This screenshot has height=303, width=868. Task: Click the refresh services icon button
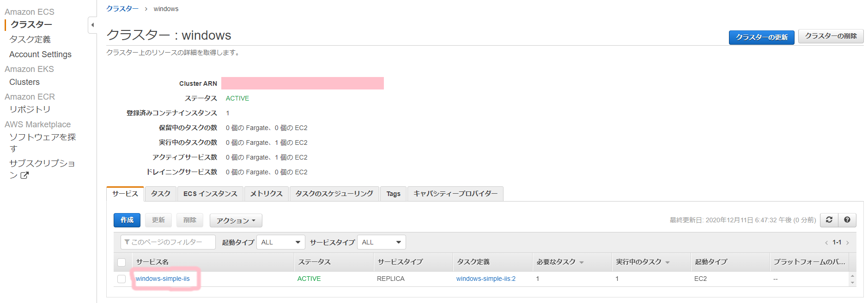coord(829,220)
